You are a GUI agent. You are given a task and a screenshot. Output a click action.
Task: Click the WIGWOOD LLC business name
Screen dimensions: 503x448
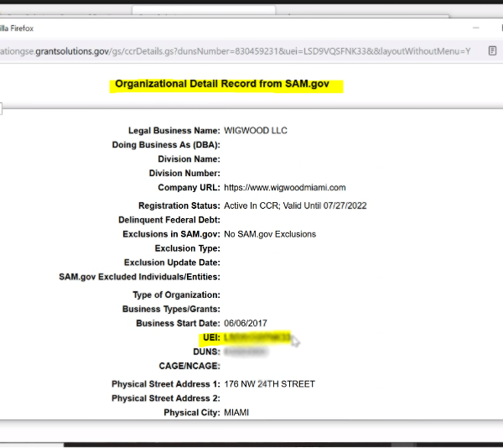pos(256,131)
